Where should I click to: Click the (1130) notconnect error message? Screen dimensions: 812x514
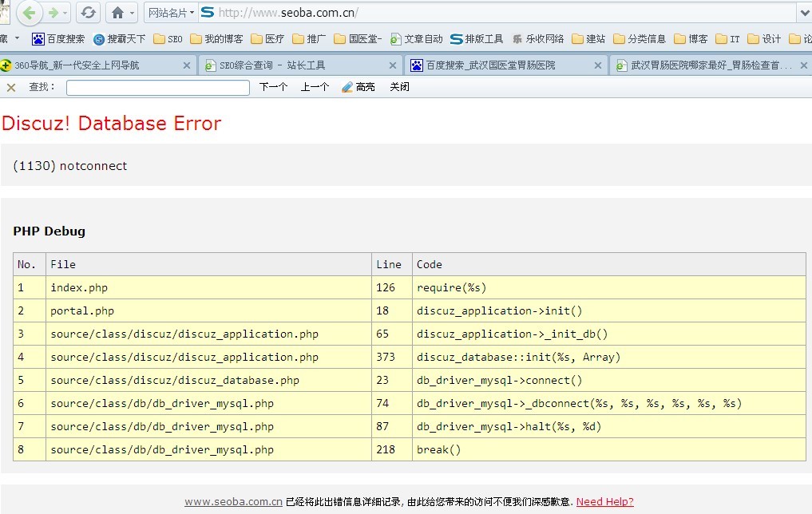coord(70,166)
